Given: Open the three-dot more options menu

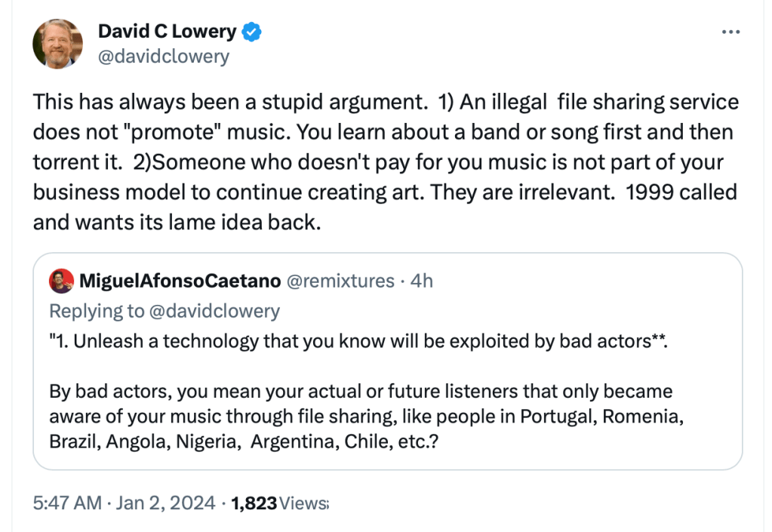Looking at the screenshot, I should pyautogui.click(x=730, y=32).
